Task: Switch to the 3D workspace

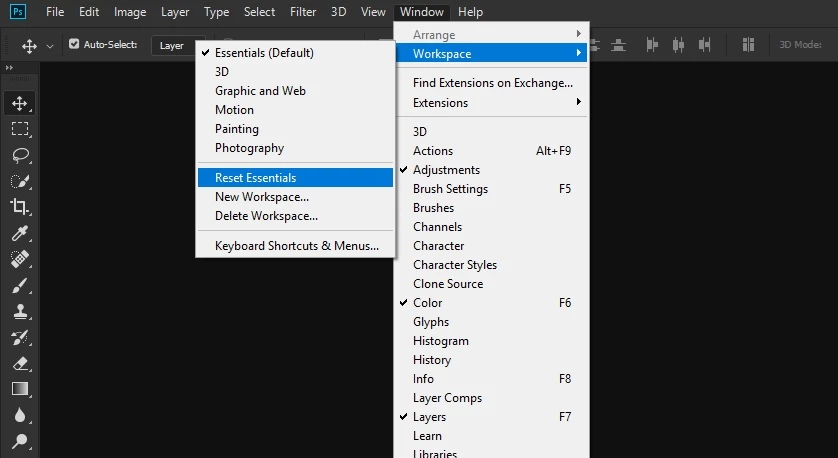Action: (295, 72)
